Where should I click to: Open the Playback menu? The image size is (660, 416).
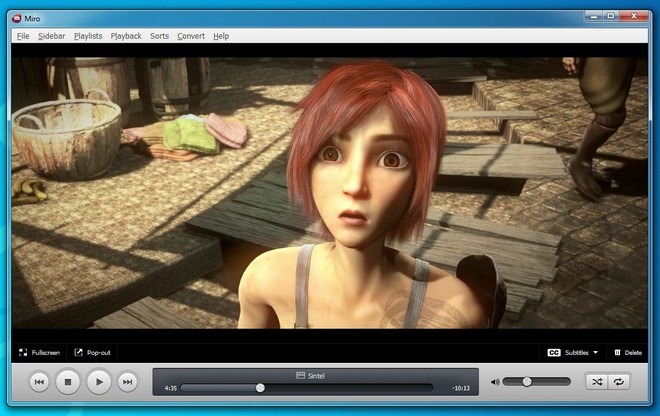(x=126, y=36)
